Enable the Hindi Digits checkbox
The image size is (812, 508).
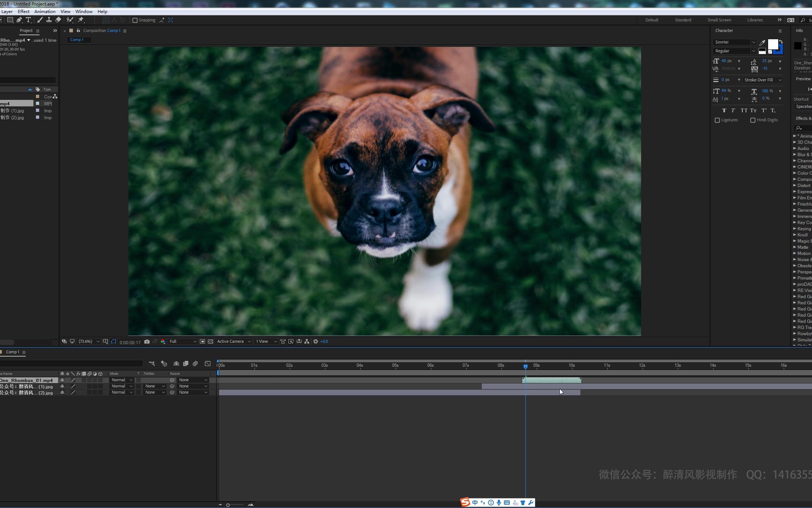753,120
